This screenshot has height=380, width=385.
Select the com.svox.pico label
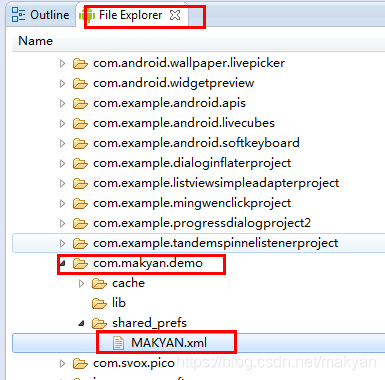pyautogui.click(x=134, y=363)
